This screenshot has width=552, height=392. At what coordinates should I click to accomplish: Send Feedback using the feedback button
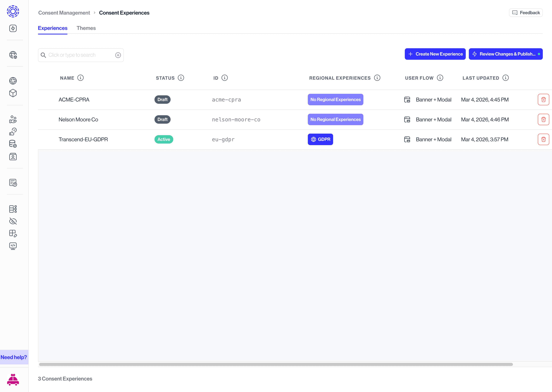click(526, 12)
